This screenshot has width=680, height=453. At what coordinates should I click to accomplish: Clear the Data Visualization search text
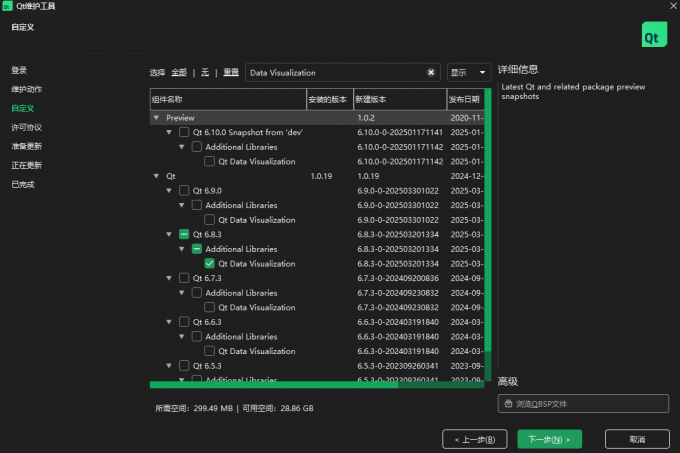tap(431, 73)
